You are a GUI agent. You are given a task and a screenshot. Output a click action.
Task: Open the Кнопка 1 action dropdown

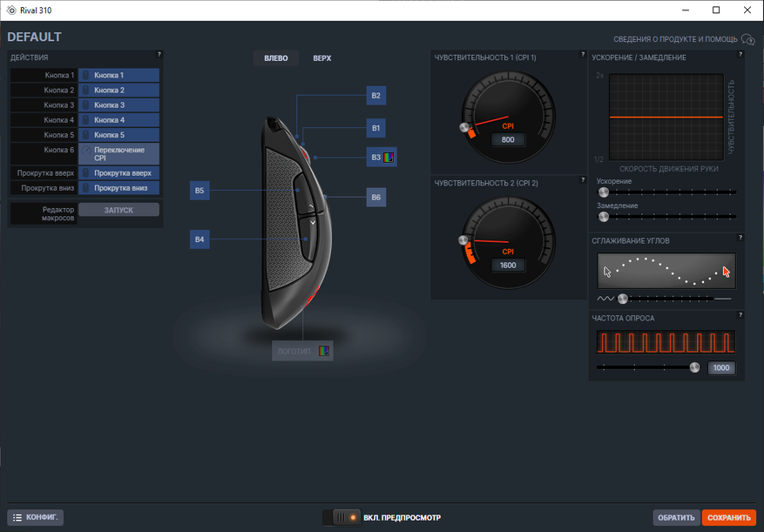pyautogui.click(x=118, y=75)
